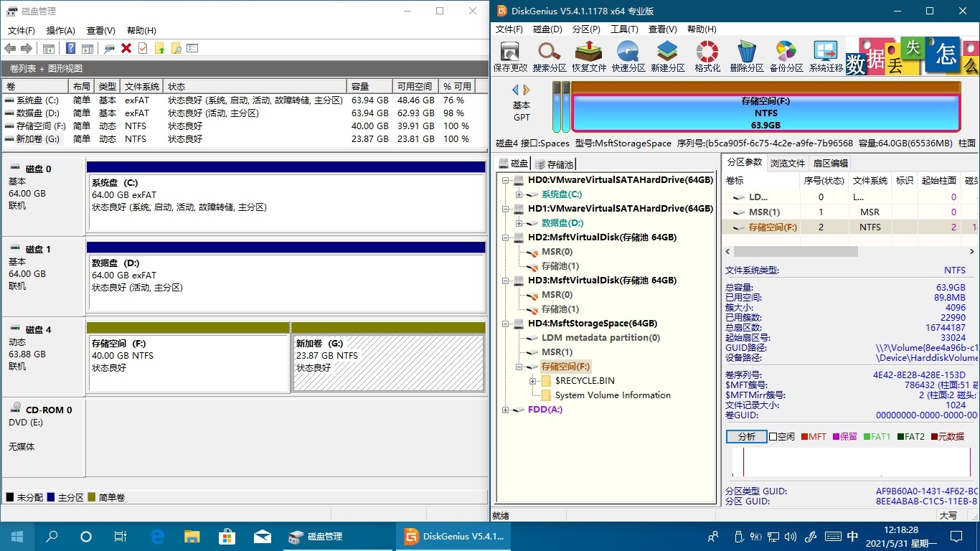Expand 数据盘(D:) node in DiskGenius tree
The image size is (980, 551).
[x=519, y=223]
